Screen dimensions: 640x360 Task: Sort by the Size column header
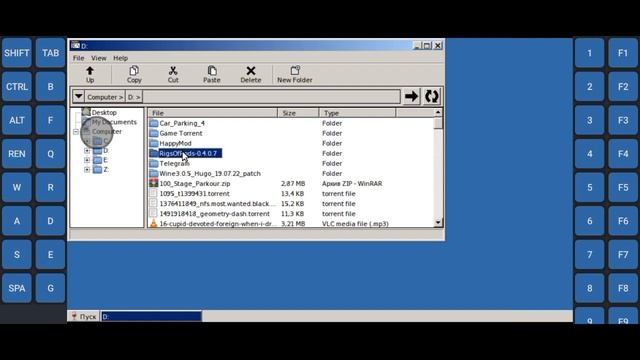click(x=298, y=113)
